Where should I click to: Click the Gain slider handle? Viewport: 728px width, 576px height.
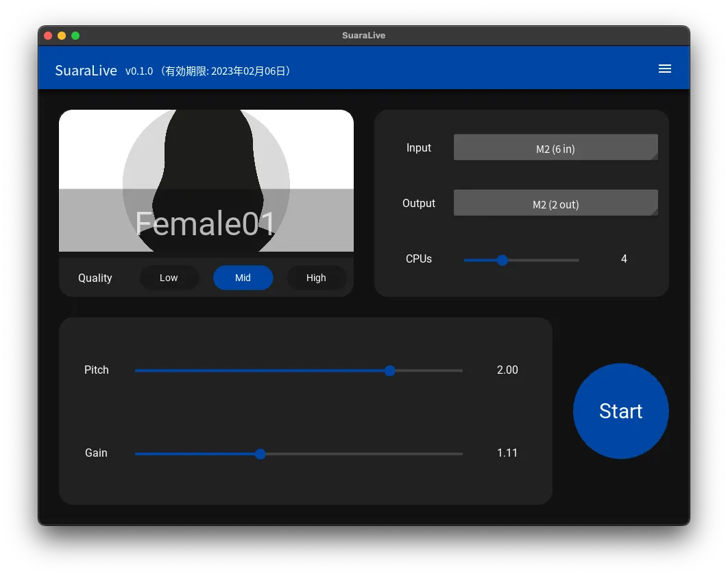[260, 454]
